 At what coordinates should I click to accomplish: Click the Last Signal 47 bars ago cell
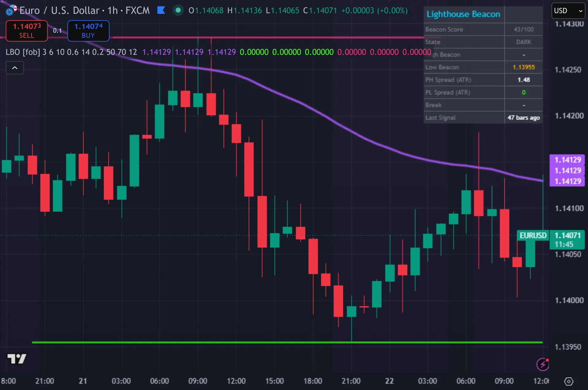pyautogui.click(x=524, y=117)
